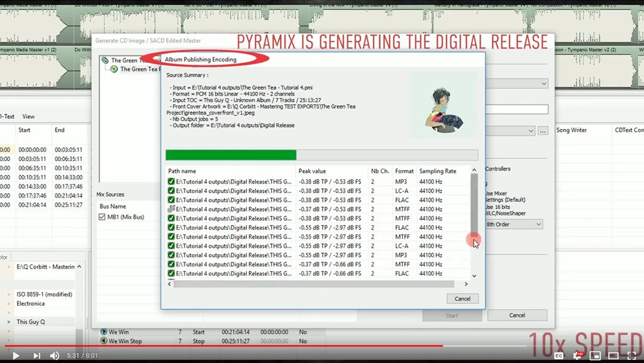This screenshot has height=363, width=644.
Task: Click the job list scroll-left arrow
Action: pyautogui.click(x=169, y=284)
